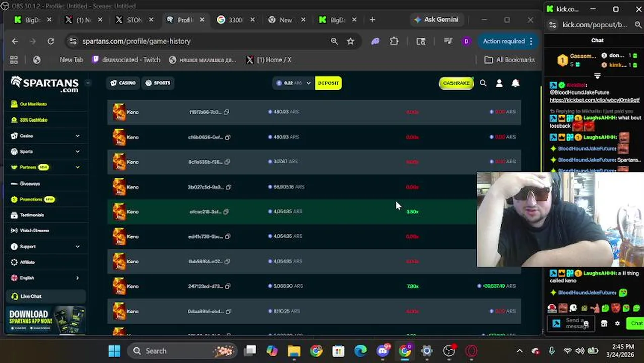This screenshot has height=363, width=644.
Task: Copy the 247123ed game ID
Action: pyautogui.click(x=228, y=286)
